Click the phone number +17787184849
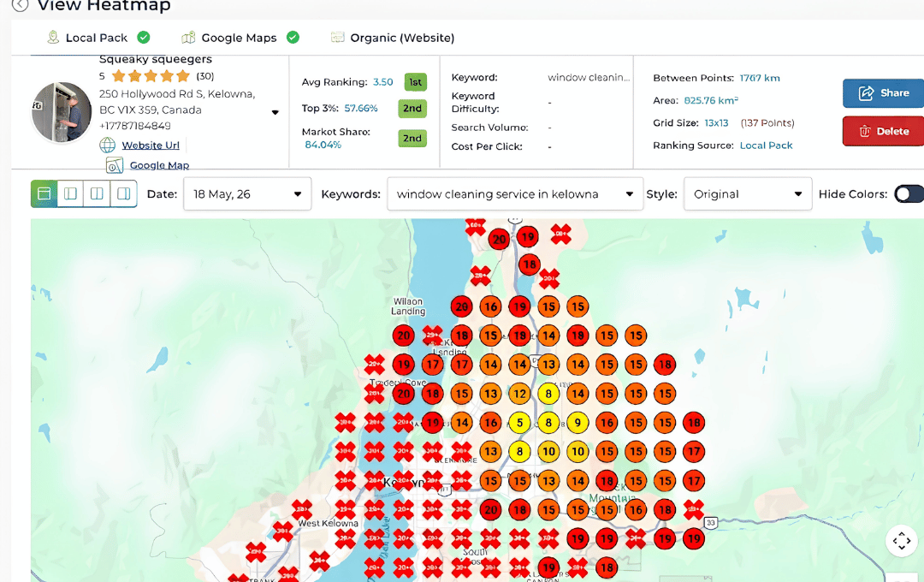Viewport: 924px width, 582px height. click(x=135, y=126)
